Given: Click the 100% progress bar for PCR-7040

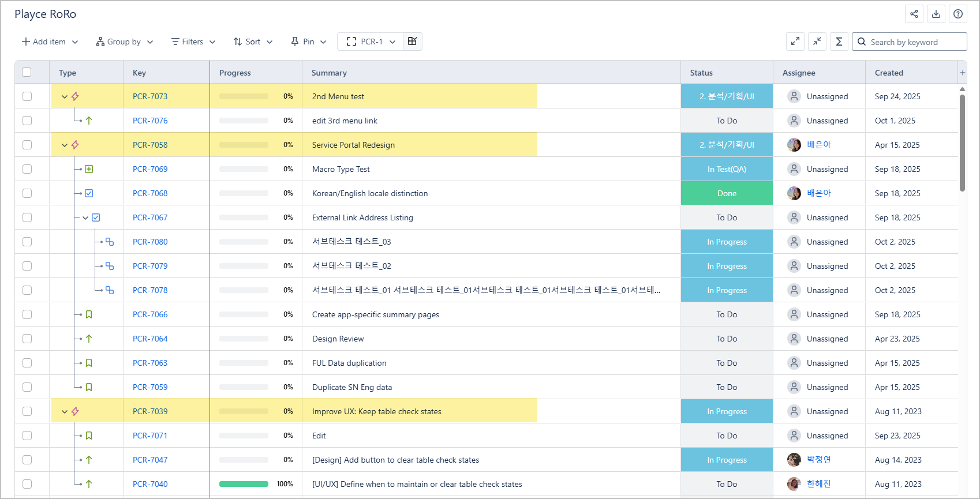Looking at the screenshot, I should click(x=244, y=484).
